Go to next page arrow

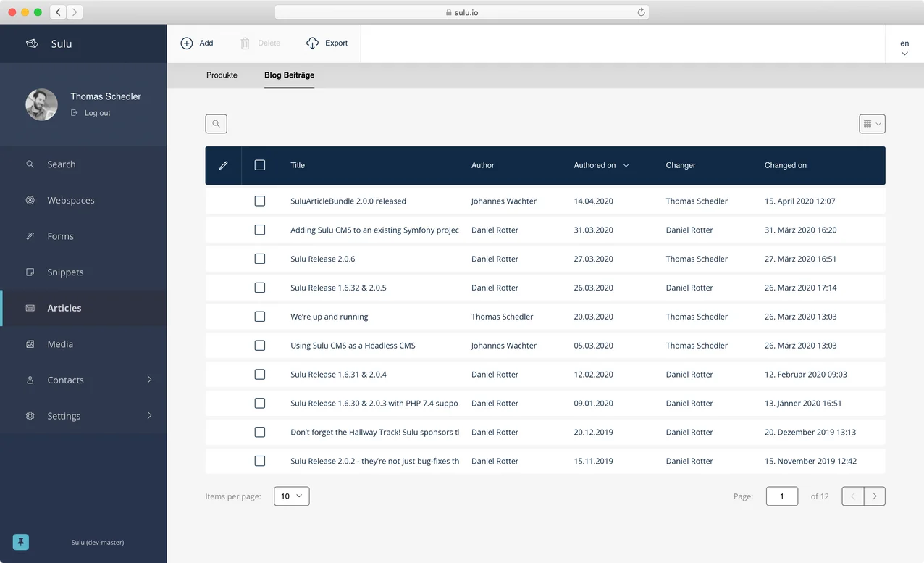874,496
